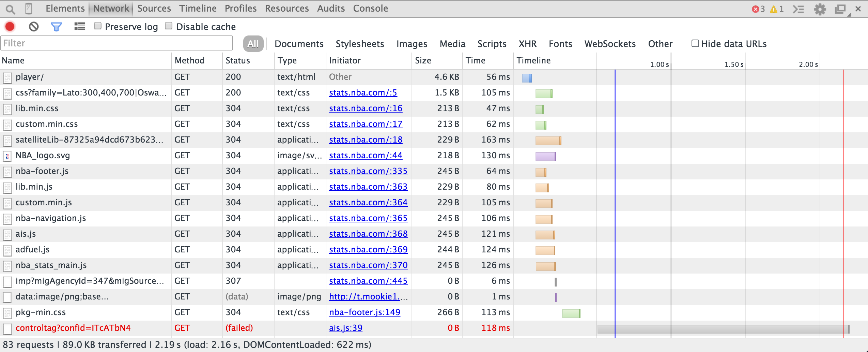This screenshot has width=868, height=352.
Task: Open initiator link ais.js:39
Action: [x=345, y=328]
